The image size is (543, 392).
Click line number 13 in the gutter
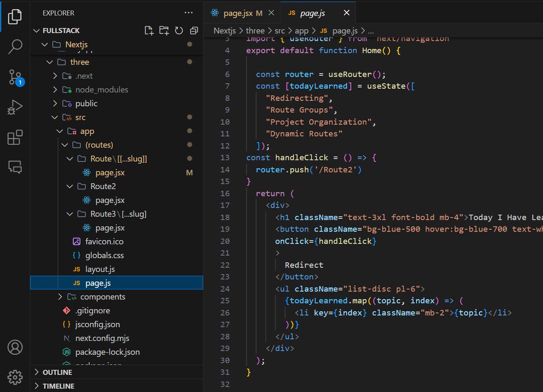pos(225,157)
